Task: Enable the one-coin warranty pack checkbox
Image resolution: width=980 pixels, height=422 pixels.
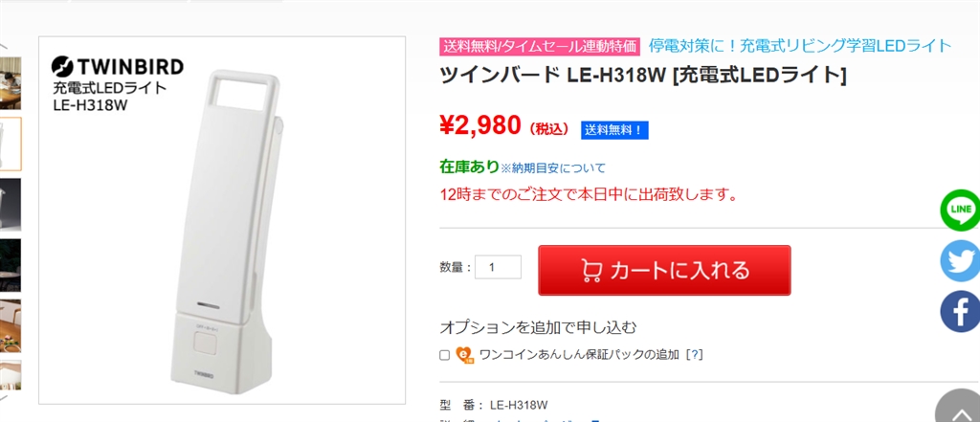Action: pos(445,355)
